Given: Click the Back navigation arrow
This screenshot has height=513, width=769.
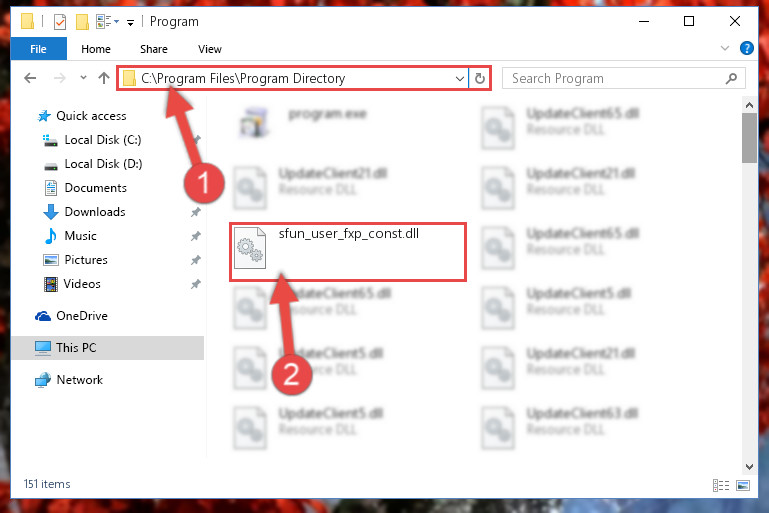Looking at the screenshot, I should [30, 78].
